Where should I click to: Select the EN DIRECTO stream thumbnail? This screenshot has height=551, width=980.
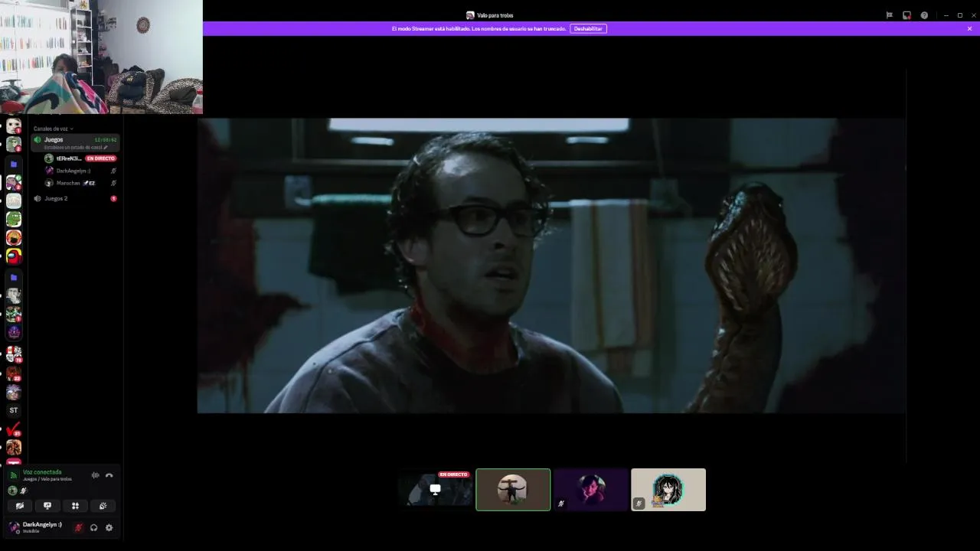435,490
